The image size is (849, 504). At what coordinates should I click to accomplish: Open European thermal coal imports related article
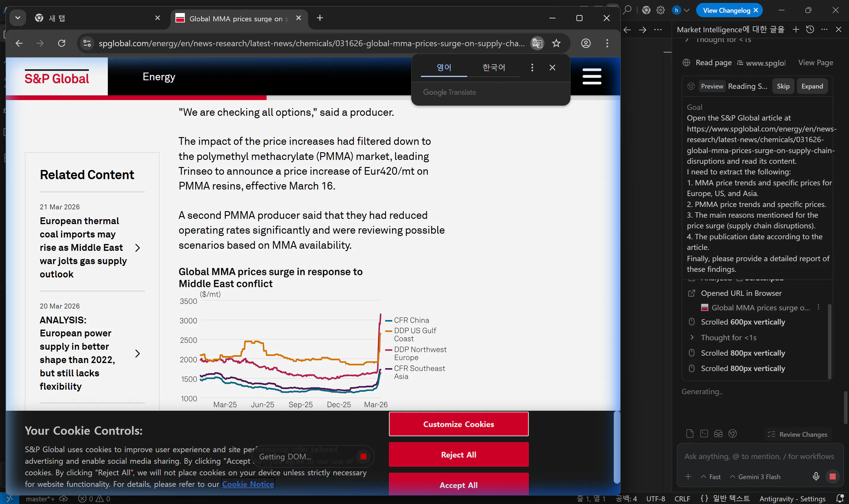tap(83, 248)
